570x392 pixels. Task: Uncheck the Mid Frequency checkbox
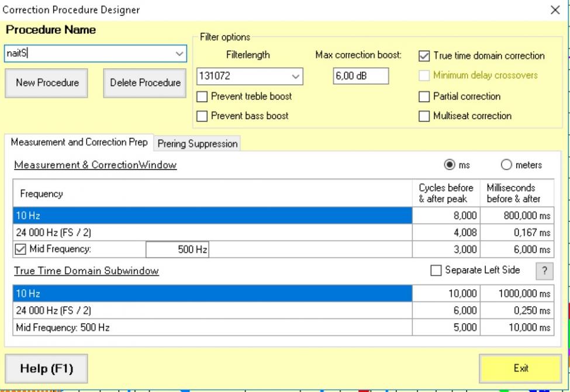click(20, 250)
